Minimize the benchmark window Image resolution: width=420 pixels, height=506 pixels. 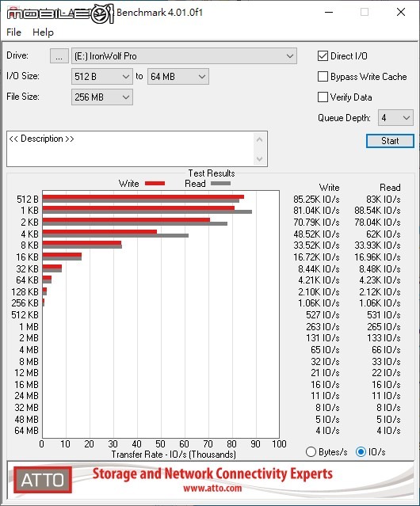coord(329,12)
